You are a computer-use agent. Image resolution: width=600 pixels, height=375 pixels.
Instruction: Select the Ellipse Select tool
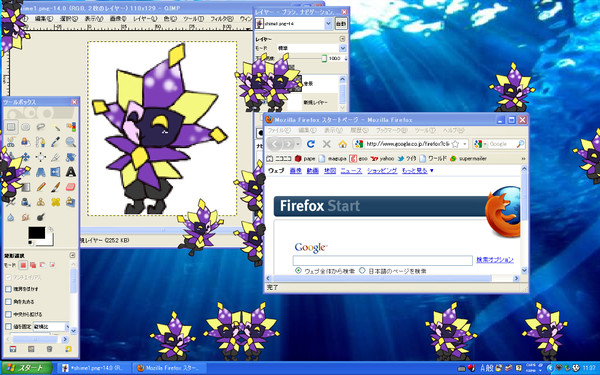pos(26,127)
